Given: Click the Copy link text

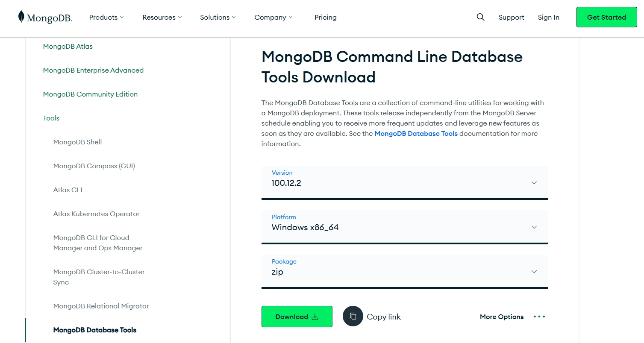Looking at the screenshot, I should pos(384,317).
